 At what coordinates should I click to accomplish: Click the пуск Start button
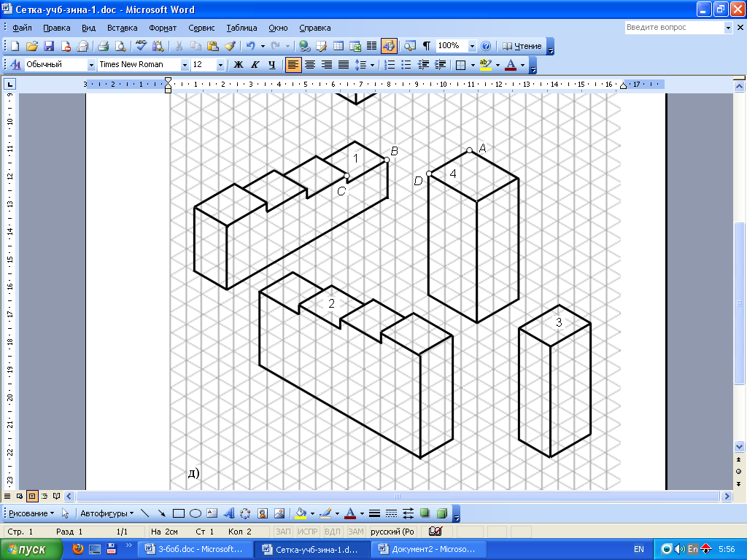(x=31, y=550)
